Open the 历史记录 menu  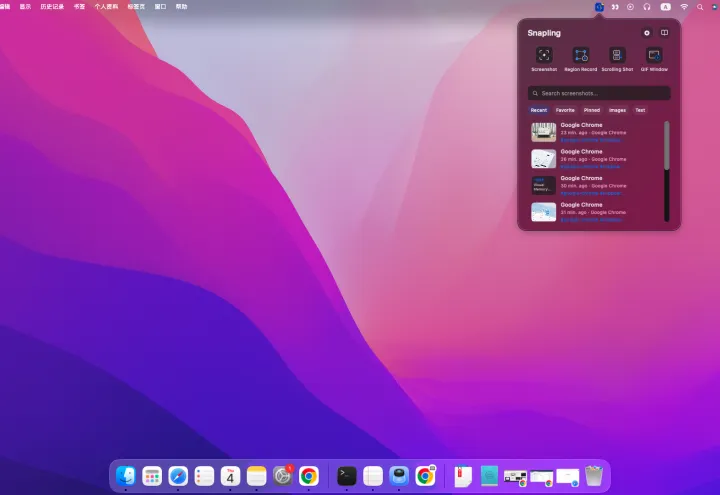click(52, 7)
